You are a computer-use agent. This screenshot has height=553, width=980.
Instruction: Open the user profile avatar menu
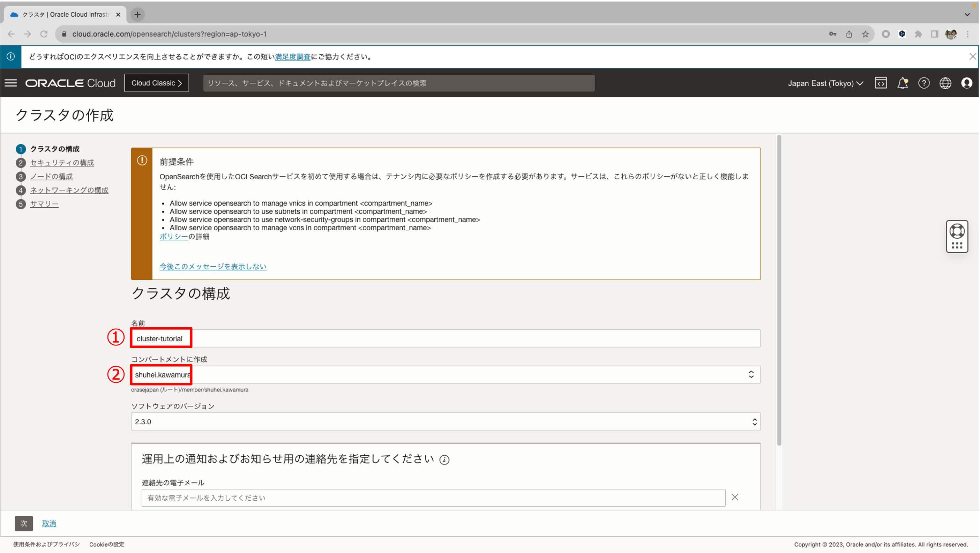point(967,83)
